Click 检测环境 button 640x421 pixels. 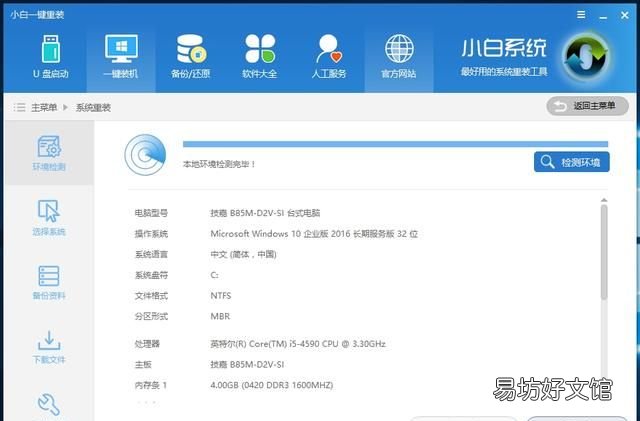click(571, 162)
